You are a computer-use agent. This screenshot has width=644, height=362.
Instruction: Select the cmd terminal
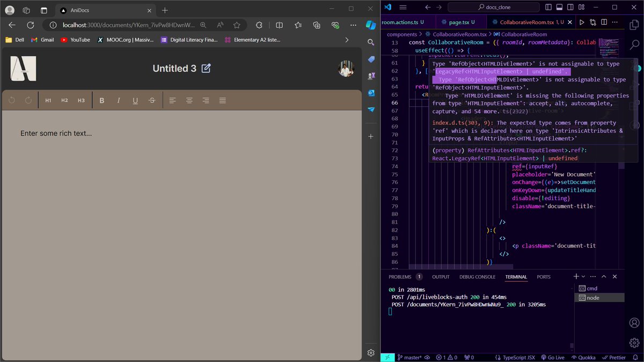point(599,289)
